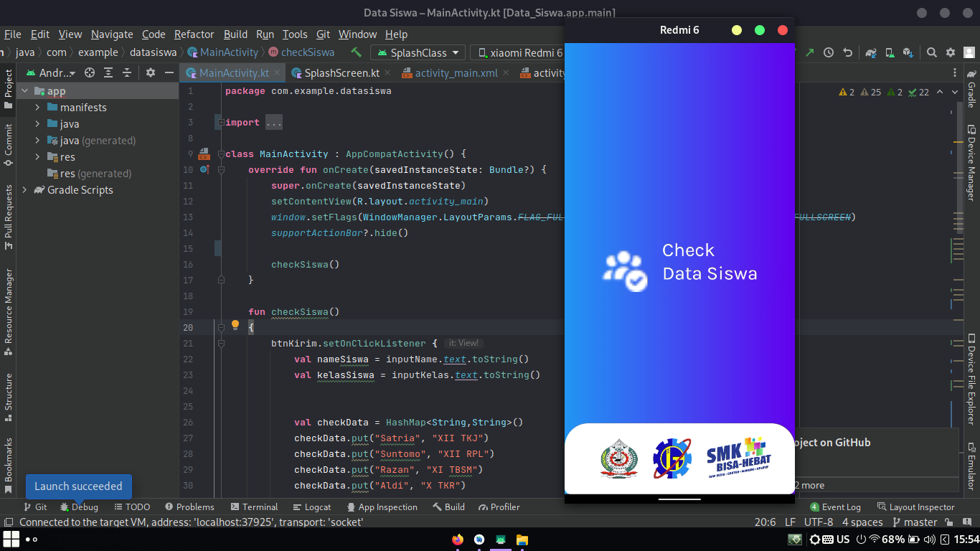Open the SDK Manager toolbar icon
980x551 pixels.
coord(909,52)
